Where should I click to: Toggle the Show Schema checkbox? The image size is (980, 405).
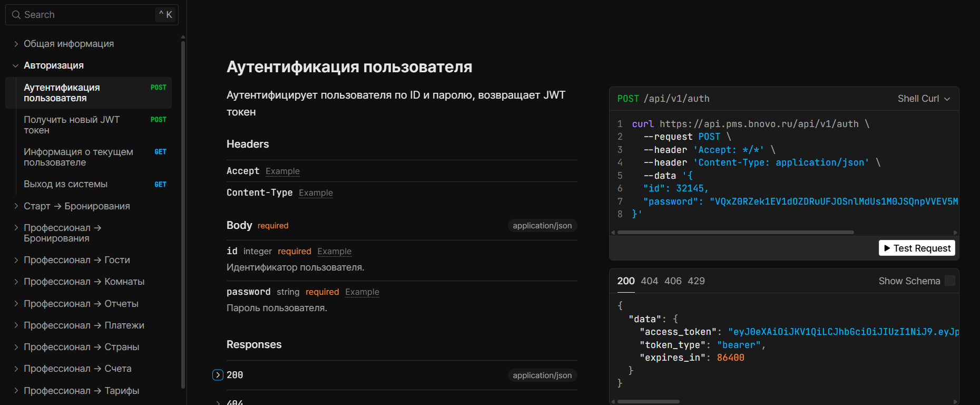pos(949,281)
